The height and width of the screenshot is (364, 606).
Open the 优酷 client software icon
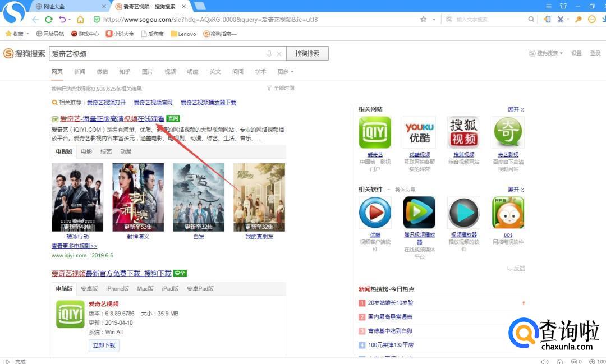(375, 213)
